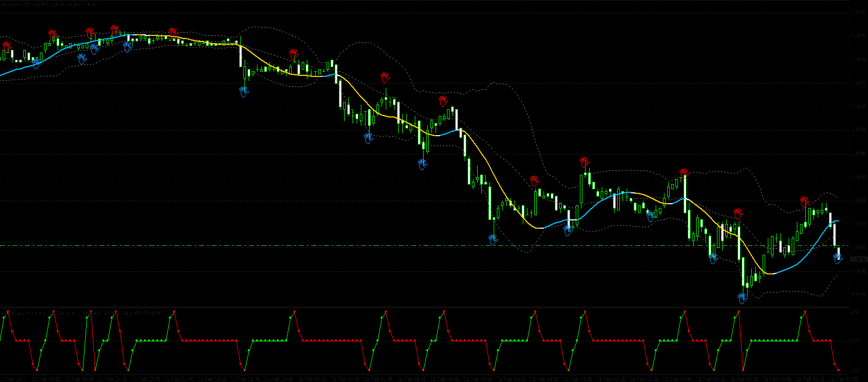Click the chart title text in the top-left corner
The image size is (868, 382).
48,4
